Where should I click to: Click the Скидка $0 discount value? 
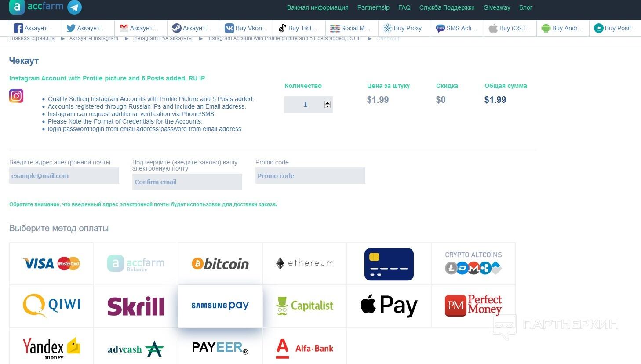(x=441, y=100)
